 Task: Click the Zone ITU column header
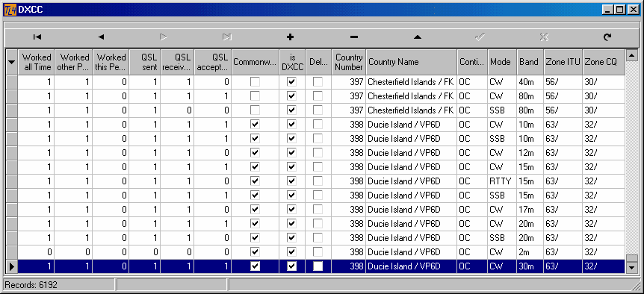click(x=563, y=62)
